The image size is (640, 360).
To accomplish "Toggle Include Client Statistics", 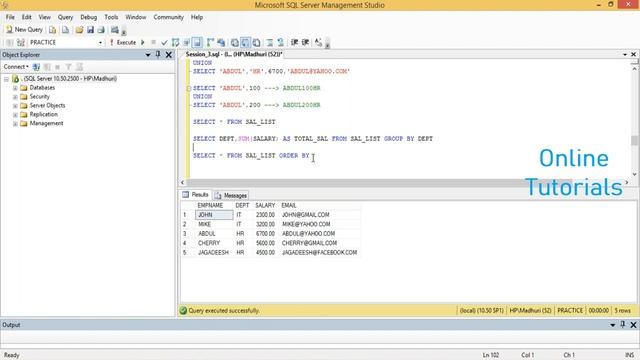I will [x=221, y=42].
